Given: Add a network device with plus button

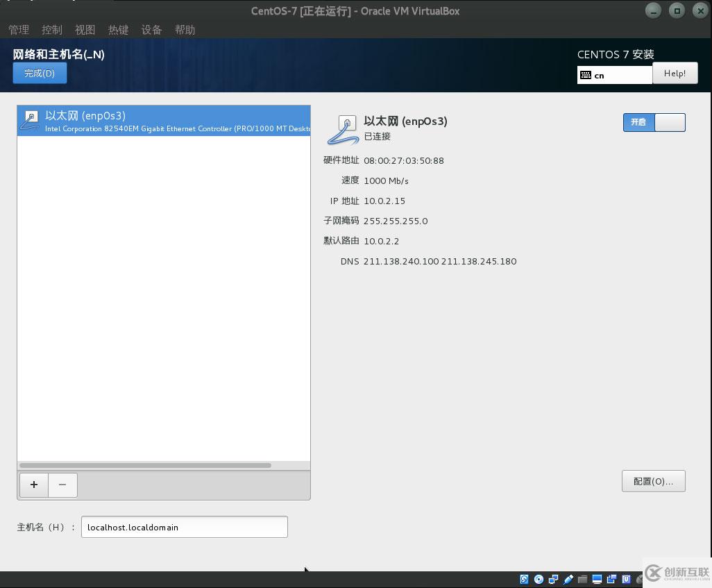Looking at the screenshot, I should [34, 485].
